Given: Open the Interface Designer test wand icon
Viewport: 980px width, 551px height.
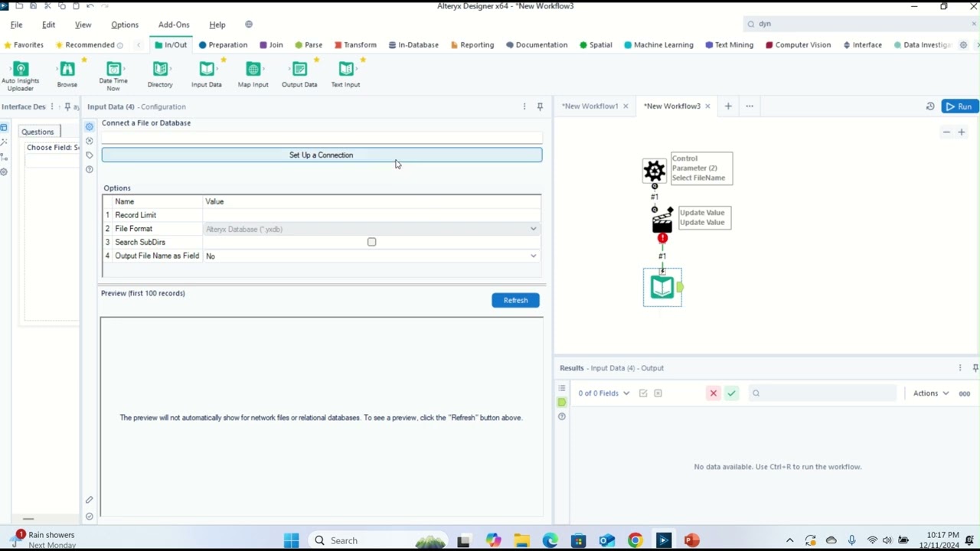Looking at the screenshot, I should (x=4, y=142).
